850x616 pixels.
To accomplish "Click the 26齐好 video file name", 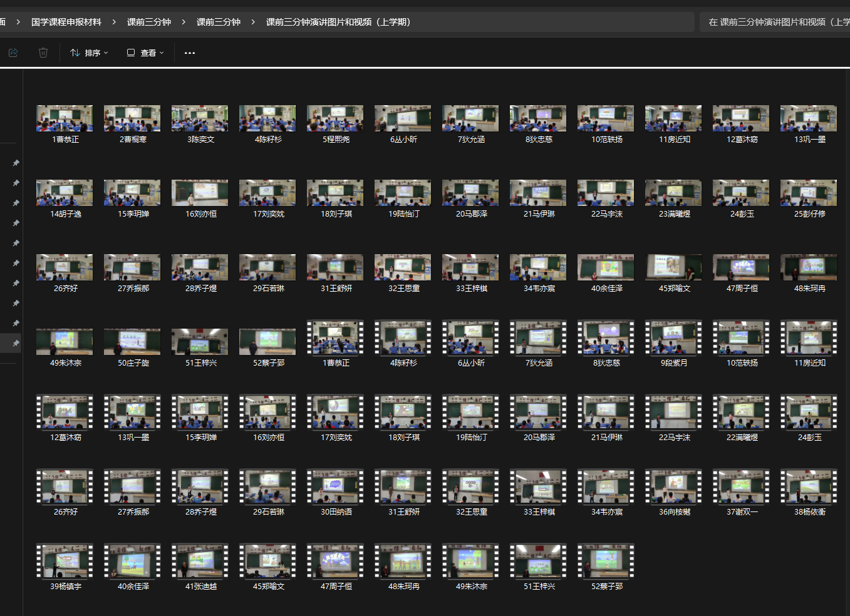I will pos(66,512).
